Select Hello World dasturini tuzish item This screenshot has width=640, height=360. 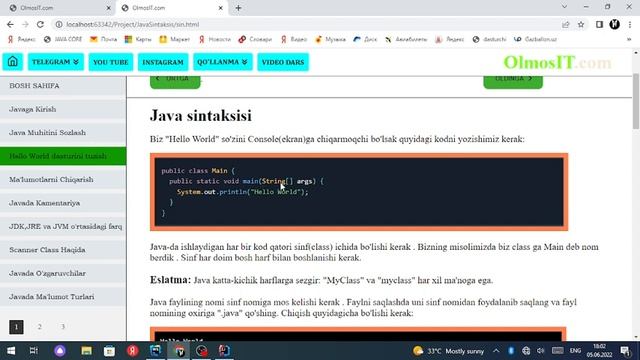pos(63,156)
